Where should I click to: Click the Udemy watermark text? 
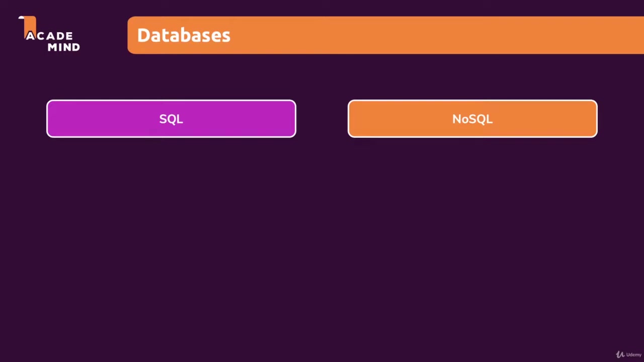[x=633, y=354]
